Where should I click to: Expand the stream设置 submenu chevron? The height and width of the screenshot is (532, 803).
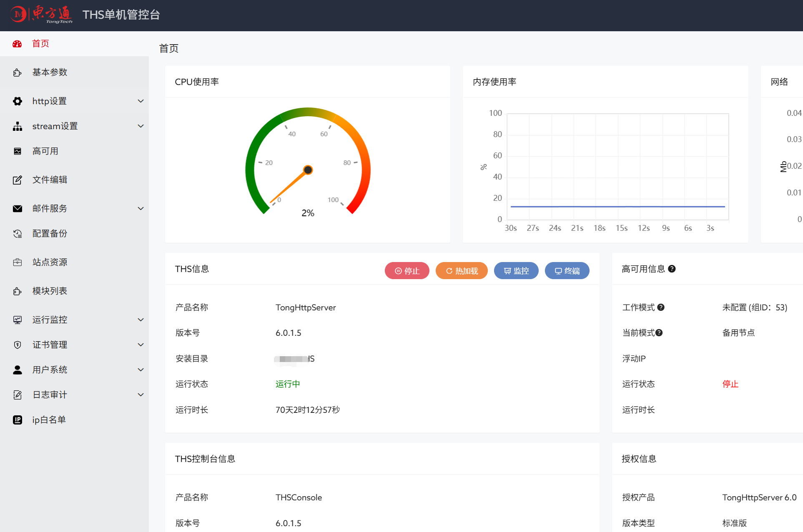141,126
